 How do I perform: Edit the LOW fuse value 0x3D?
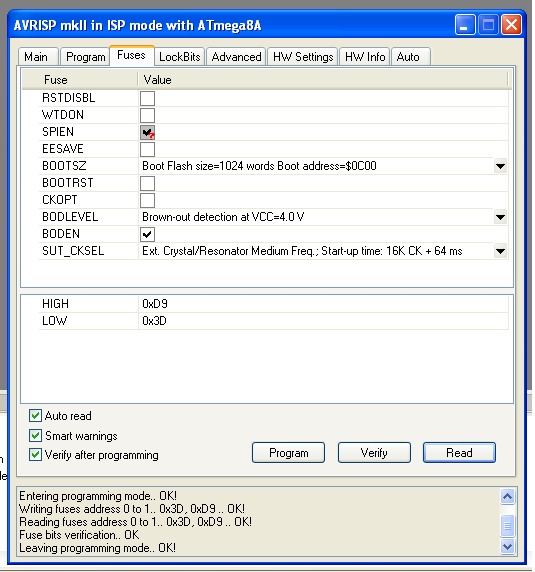click(x=154, y=321)
